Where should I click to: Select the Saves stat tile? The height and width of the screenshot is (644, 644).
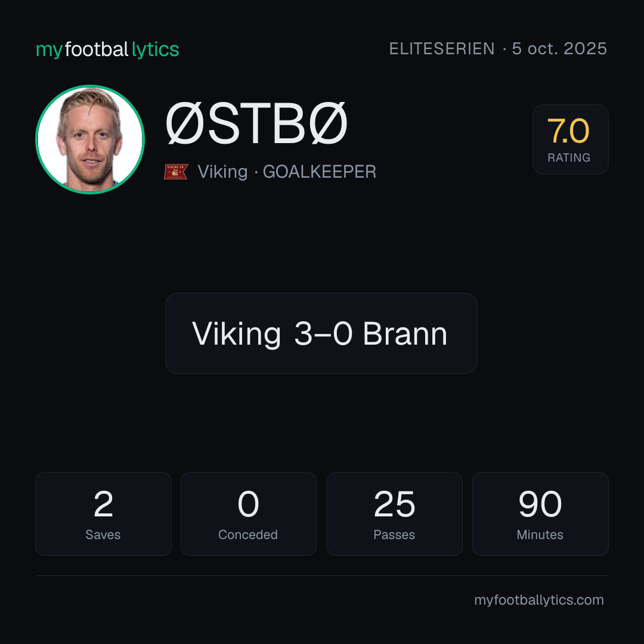[103, 514]
